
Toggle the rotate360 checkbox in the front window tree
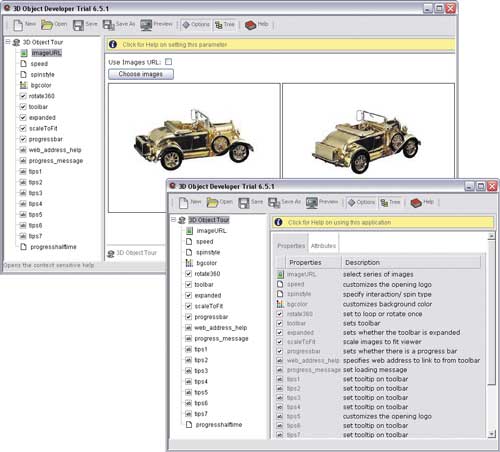point(188,274)
